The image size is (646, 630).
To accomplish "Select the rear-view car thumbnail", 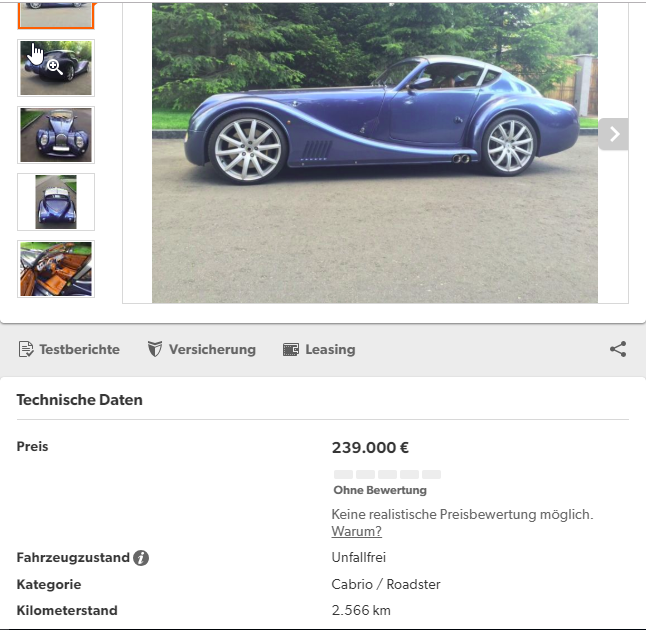I will [x=56, y=68].
